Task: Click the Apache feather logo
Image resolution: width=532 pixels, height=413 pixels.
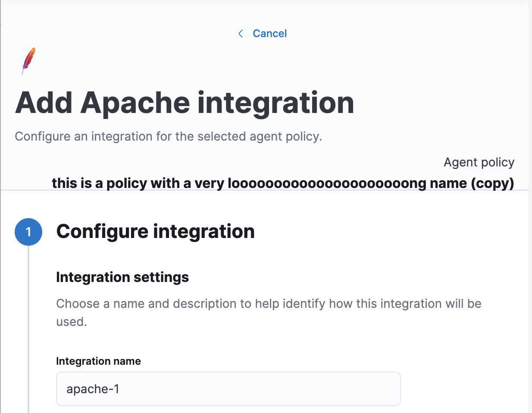Action: [28, 60]
